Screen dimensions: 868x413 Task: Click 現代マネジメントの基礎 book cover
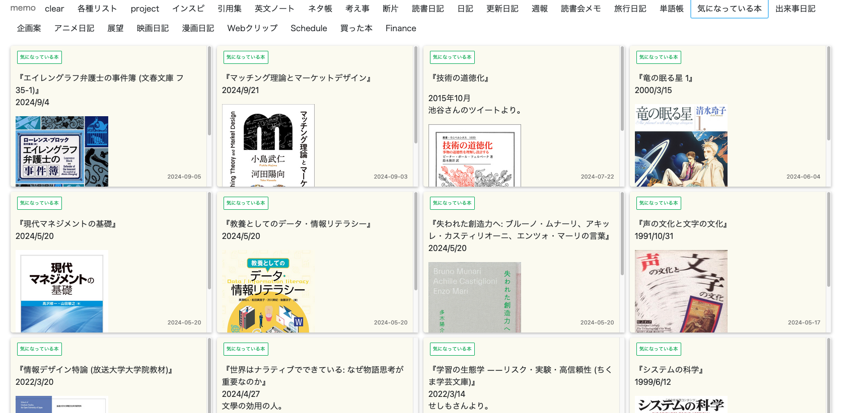pyautogui.click(x=62, y=291)
